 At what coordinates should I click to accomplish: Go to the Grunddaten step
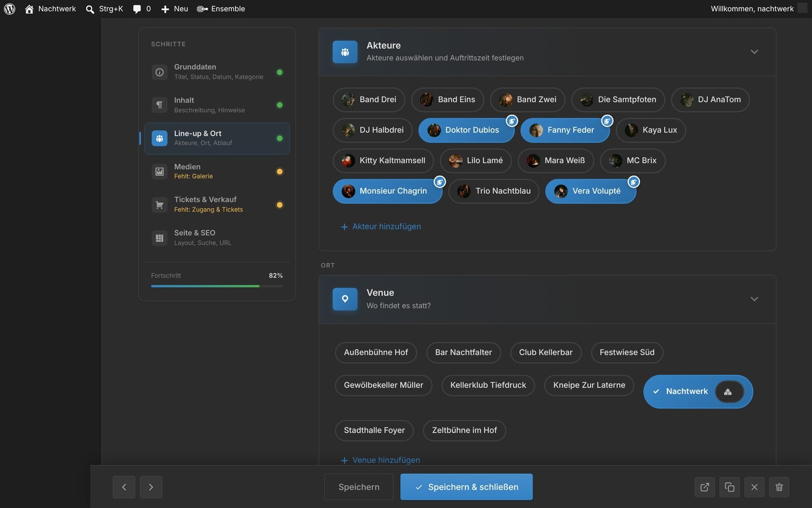coord(217,72)
